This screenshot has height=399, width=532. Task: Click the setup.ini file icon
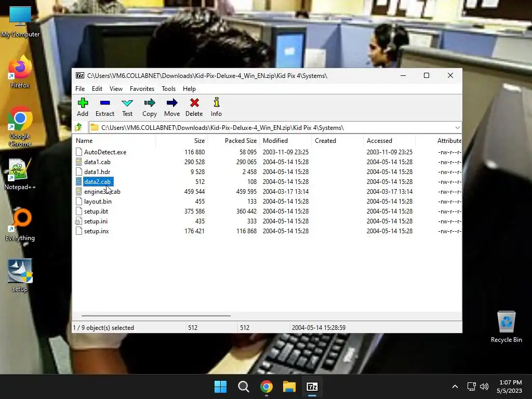[x=79, y=221]
